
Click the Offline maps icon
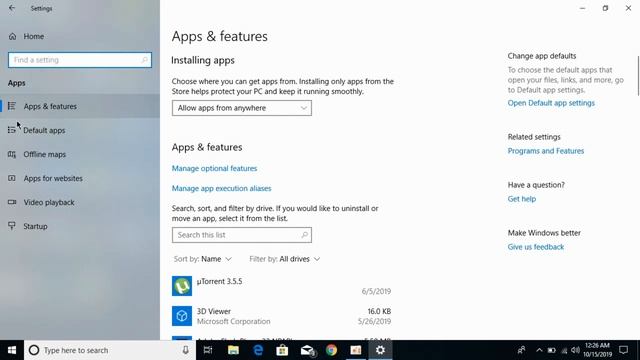pos(12,154)
